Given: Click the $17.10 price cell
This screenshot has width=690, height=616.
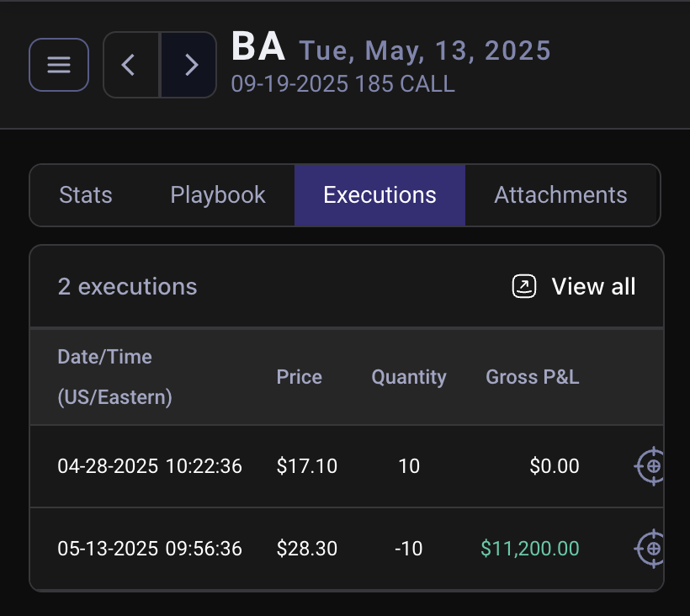Looking at the screenshot, I should point(307,466).
